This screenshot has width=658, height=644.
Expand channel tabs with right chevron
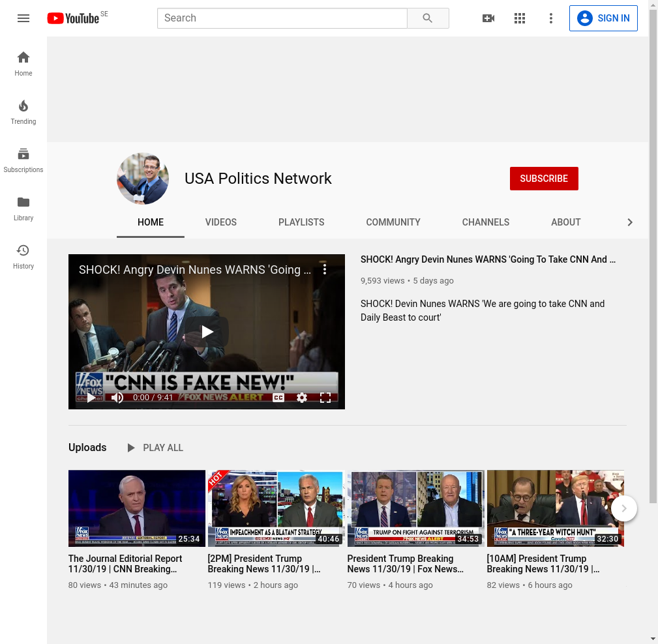coord(629,222)
